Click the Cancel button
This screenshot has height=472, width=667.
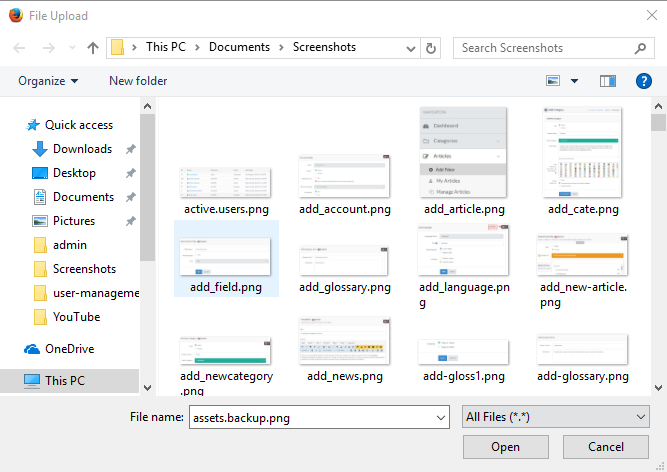605,447
